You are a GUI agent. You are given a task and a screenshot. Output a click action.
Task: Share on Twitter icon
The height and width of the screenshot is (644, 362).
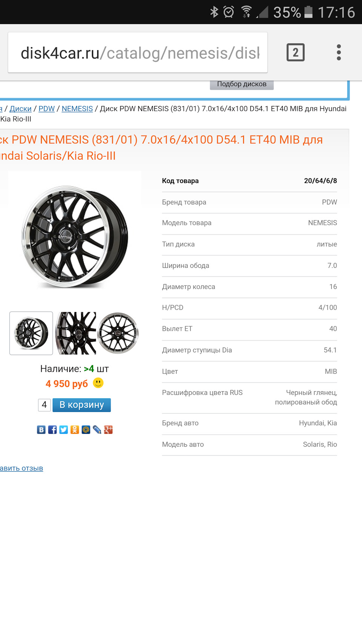coord(64,430)
